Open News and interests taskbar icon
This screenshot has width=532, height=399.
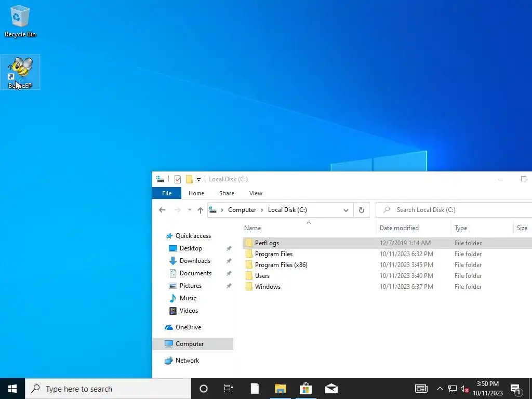(x=421, y=389)
